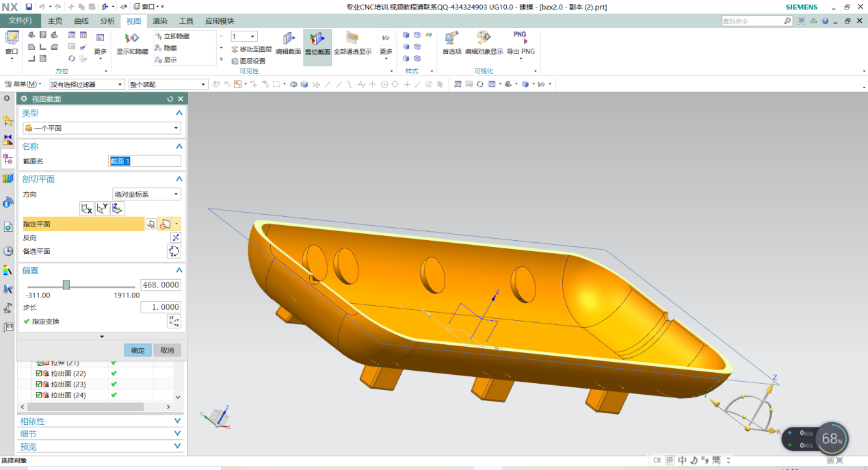The image size is (868, 470).
Task: Click the 指定变换 transform triad icon
Action: (x=174, y=321)
